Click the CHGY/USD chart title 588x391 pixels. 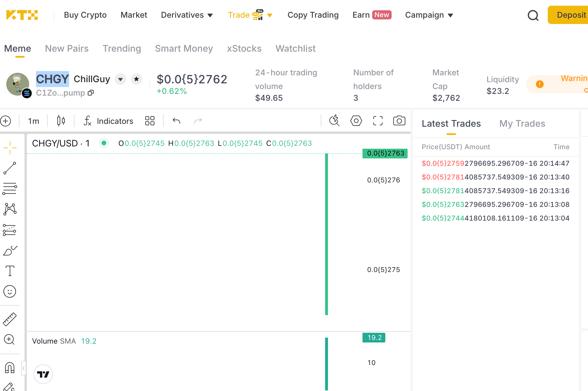[x=61, y=143]
